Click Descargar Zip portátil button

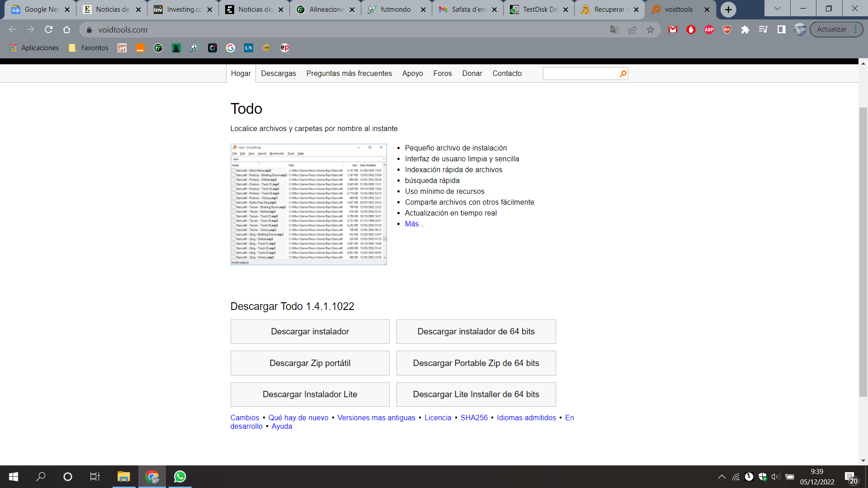coord(310,363)
